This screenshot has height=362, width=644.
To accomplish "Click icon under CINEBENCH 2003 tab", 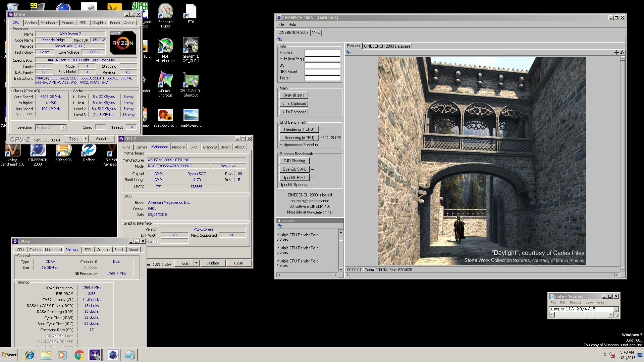I will 280,39.
